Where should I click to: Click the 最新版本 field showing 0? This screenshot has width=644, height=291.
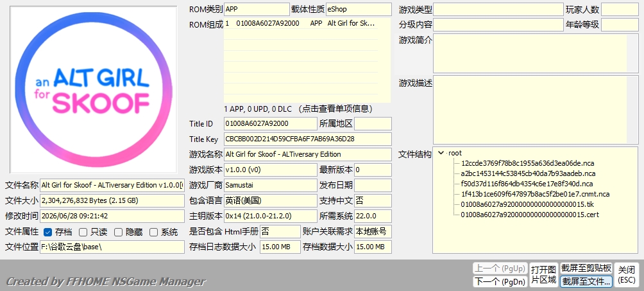tap(373, 170)
